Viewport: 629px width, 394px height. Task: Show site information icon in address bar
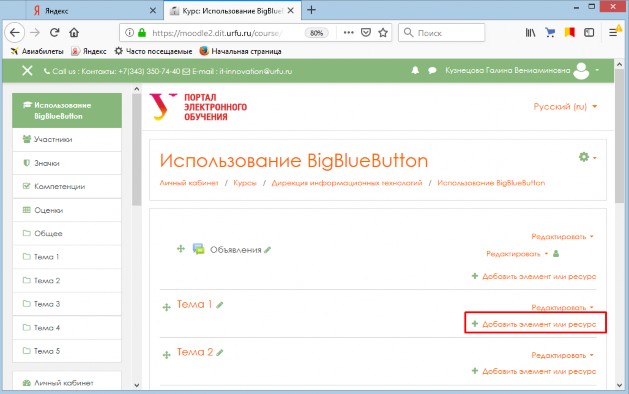click(129, 33)
